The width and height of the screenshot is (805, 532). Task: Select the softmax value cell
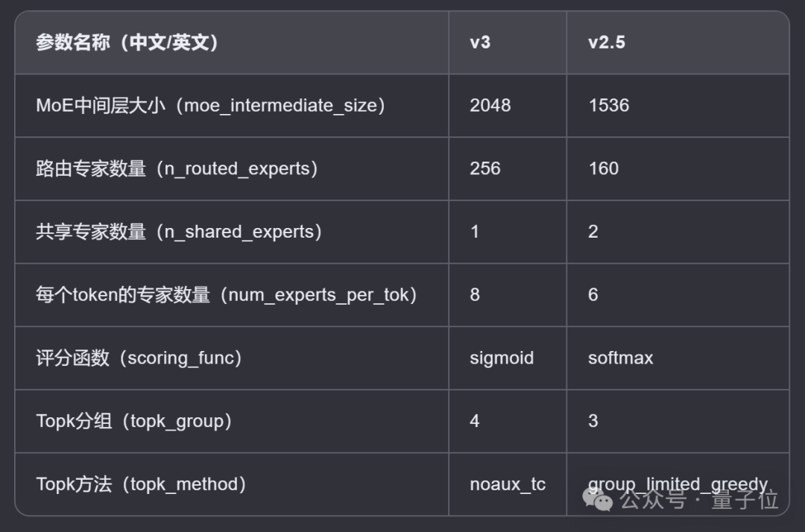[x=620, y=358]
